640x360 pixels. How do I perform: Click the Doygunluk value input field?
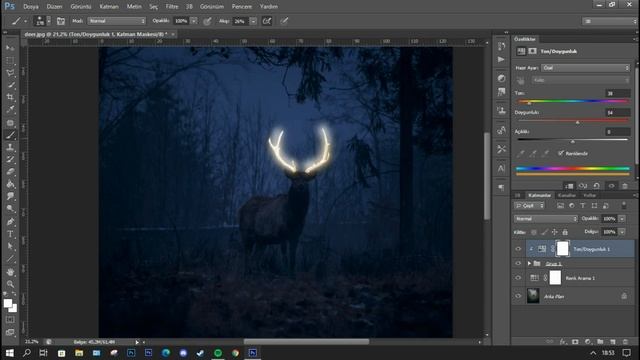coord(618,113)
